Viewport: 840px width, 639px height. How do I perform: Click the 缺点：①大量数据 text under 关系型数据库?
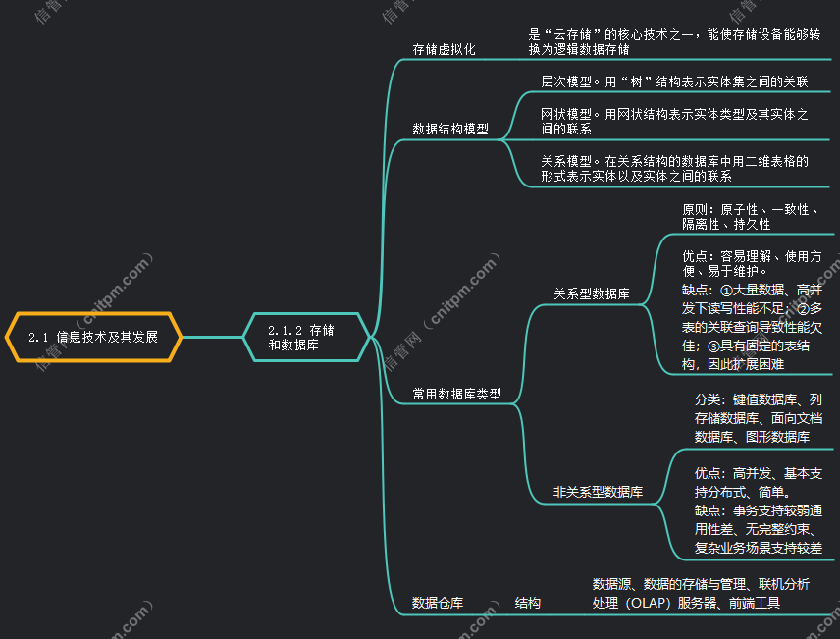pyautogui.click(x=751, y=327)
